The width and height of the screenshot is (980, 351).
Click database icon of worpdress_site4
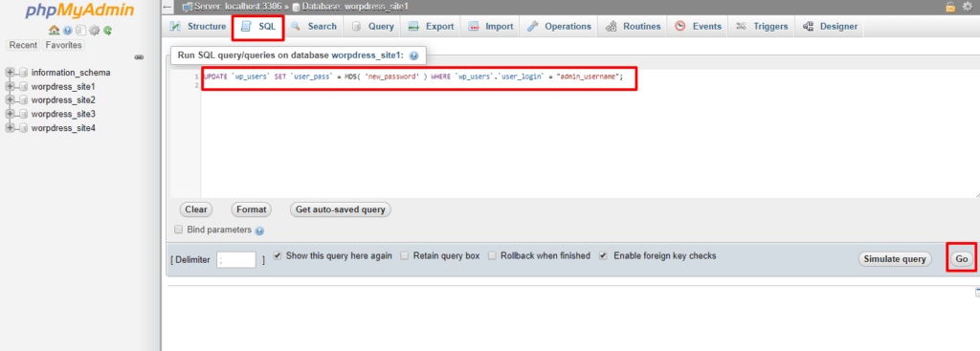[x=24, y=128]
